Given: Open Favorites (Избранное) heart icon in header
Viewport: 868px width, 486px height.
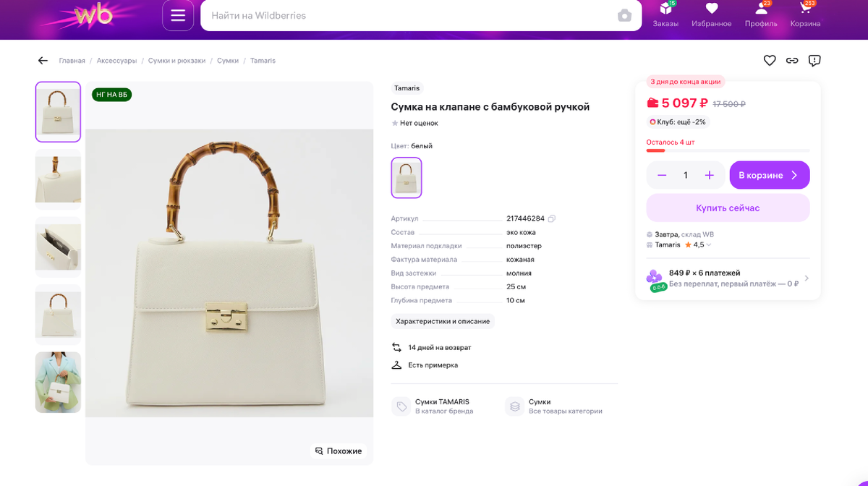Looking at the screenshot, I should click(712, 9).
